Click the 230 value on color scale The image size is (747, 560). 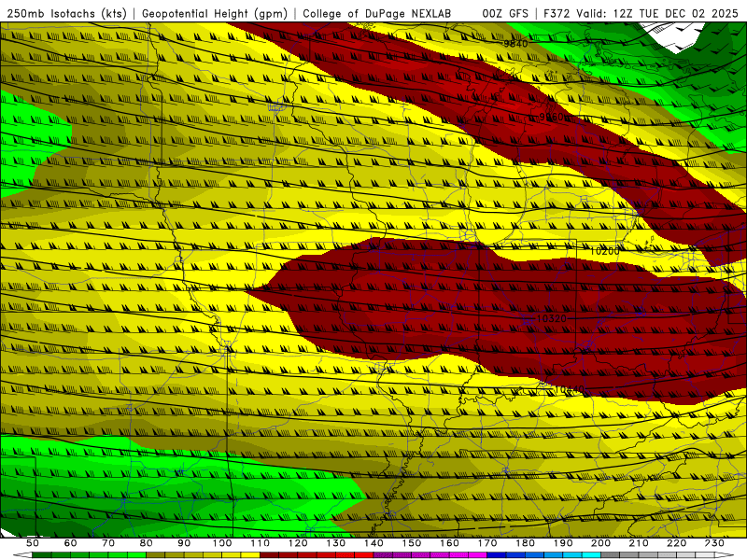pos(714,543)
